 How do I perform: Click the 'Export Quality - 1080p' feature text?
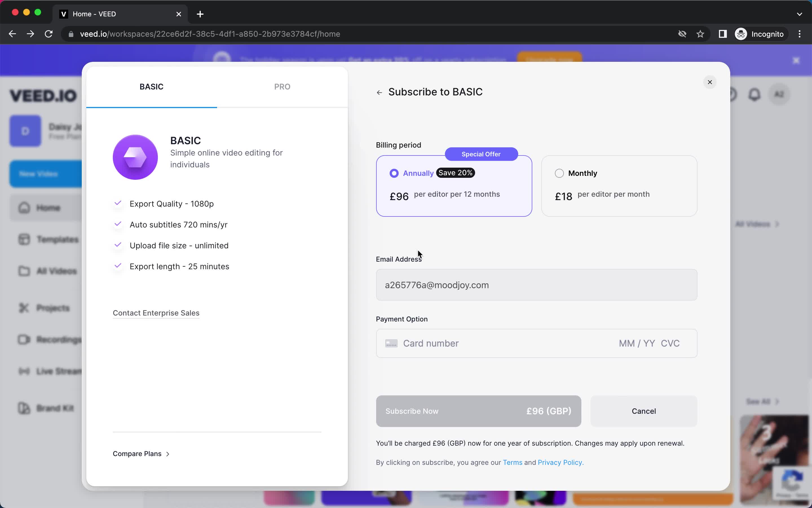point(171,203)
